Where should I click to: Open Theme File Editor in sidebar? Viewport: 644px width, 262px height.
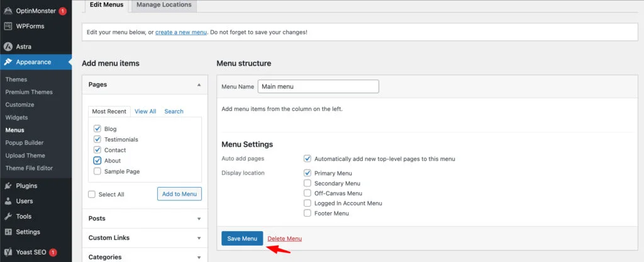29,168
